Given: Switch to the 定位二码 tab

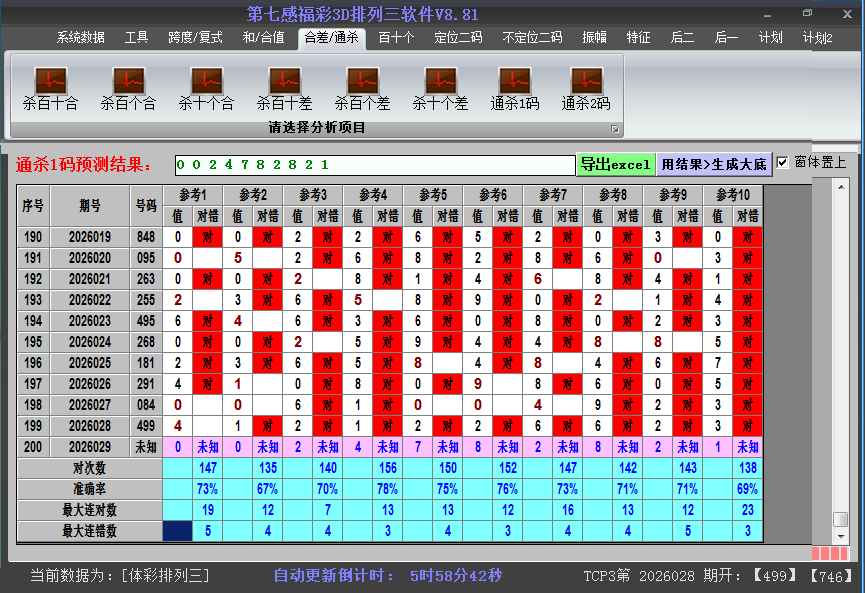Looking at the screenshot, I should (459, 38).
